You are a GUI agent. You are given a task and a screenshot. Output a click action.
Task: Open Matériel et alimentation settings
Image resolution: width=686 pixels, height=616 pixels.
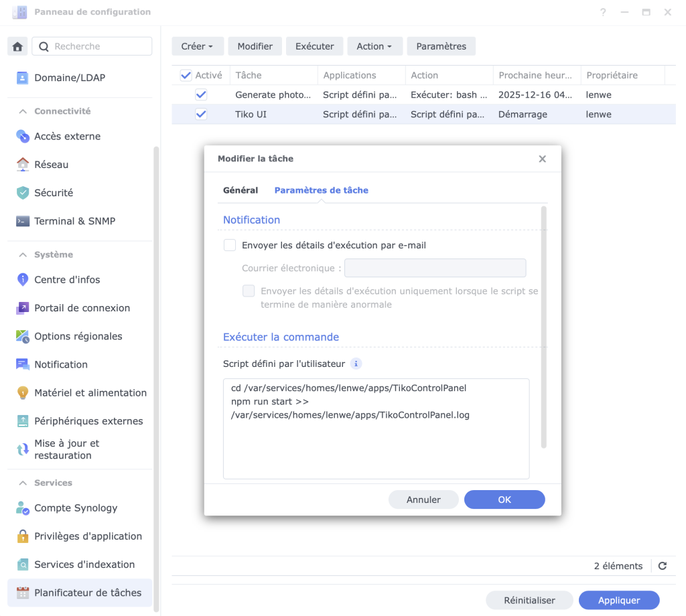pos(90,392)
